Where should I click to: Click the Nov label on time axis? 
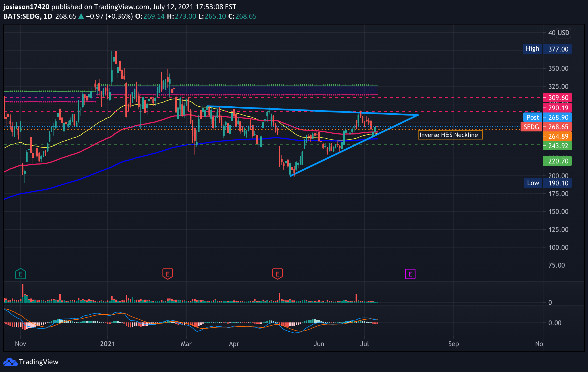(21, 344)
